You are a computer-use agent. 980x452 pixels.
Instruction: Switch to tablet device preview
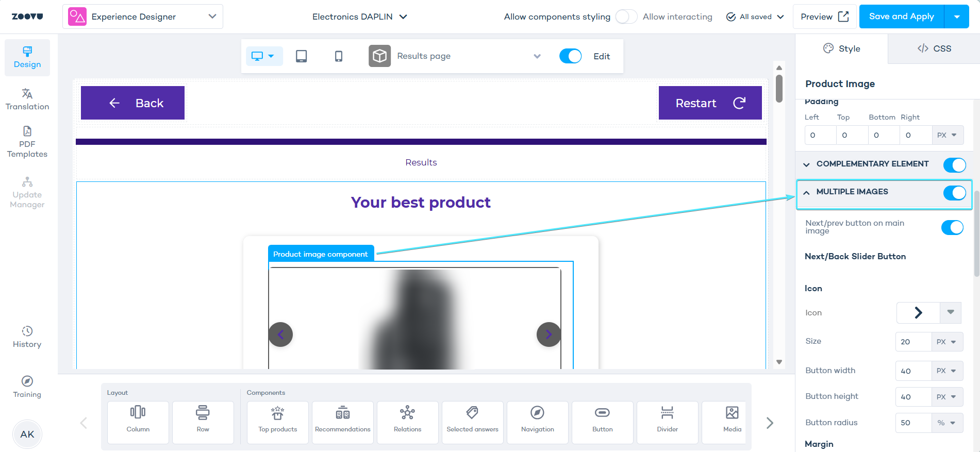(x=301, y=56)
